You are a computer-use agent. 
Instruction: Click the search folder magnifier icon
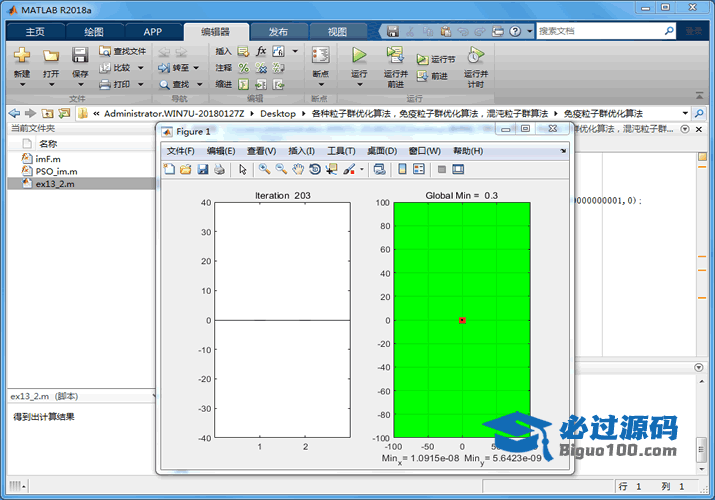click(x=699, y=113)
